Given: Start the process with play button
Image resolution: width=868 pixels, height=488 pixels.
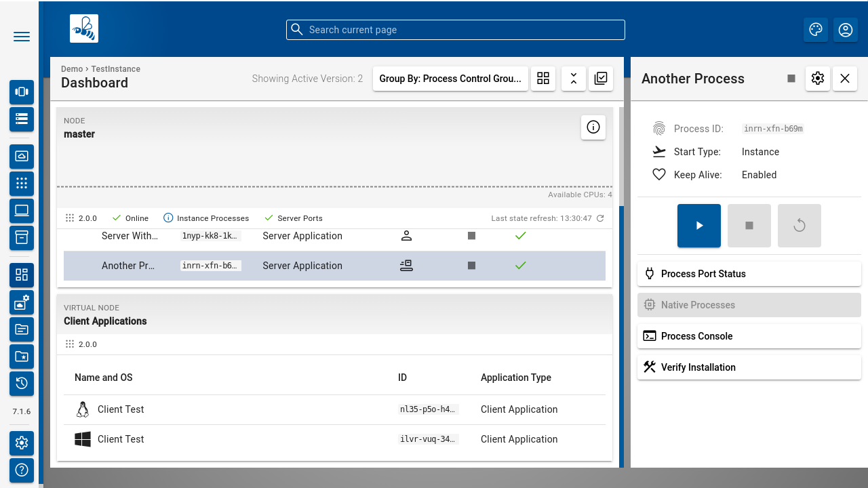Looking at the screenshot, I should tap(699, 226).
